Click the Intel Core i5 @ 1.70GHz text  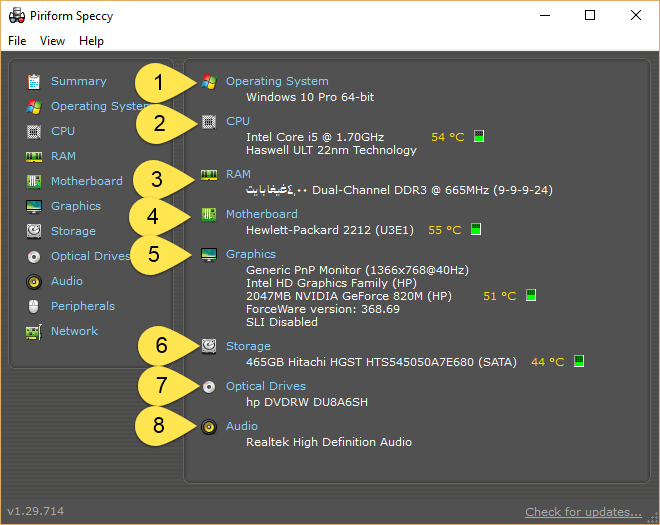(x=315, y=137)
